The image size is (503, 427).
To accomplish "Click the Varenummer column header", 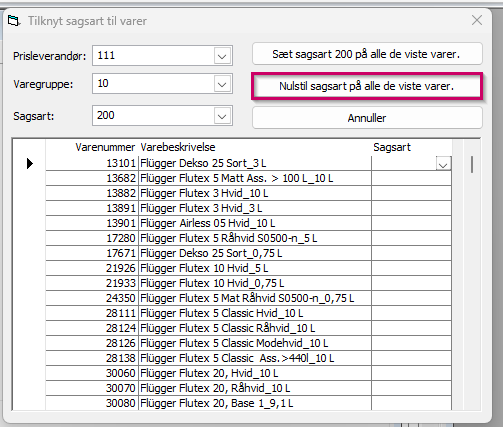I will click(105, 147).
